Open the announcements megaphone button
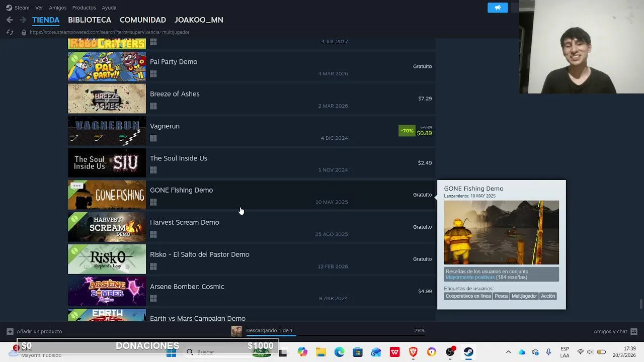This screenshot has height=362, width=644. pyautogui.click(x=498, y=8)
